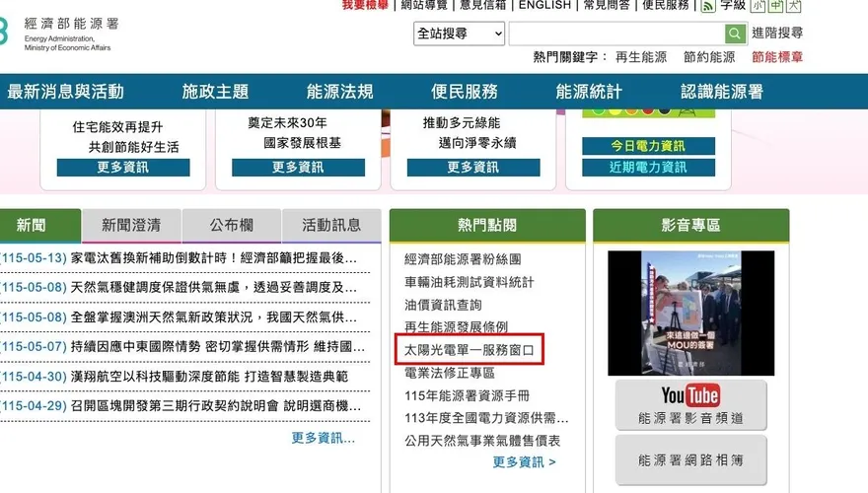868x493 pixels.
Task: Open 最新消息與活動 main menu
Action: pos(65,92)
